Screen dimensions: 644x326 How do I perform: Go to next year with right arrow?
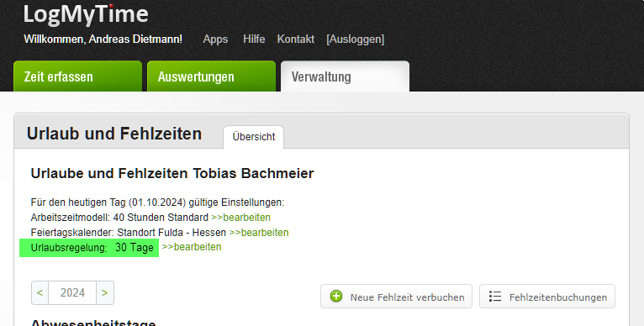[x=105, y=292]
